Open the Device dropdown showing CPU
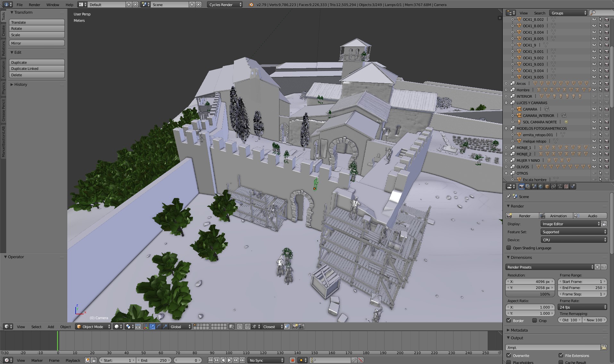 click(x=574, y=240)
